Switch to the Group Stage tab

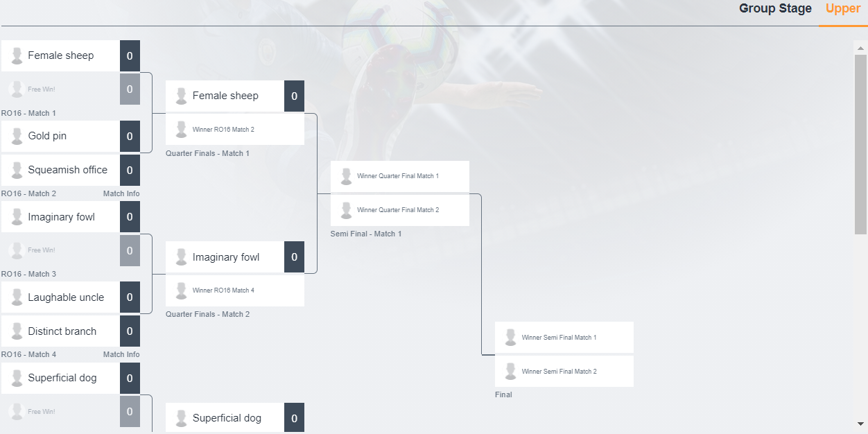click(x=775, y=9)
